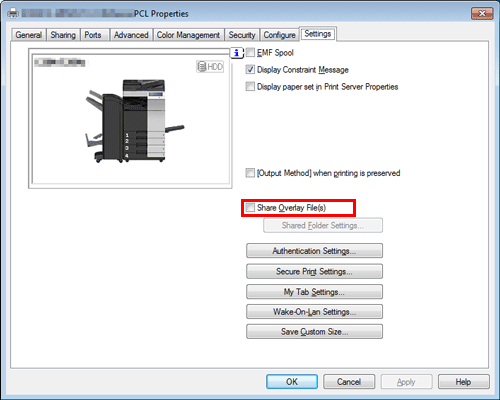Open Authentication Settings dialog

314,251
